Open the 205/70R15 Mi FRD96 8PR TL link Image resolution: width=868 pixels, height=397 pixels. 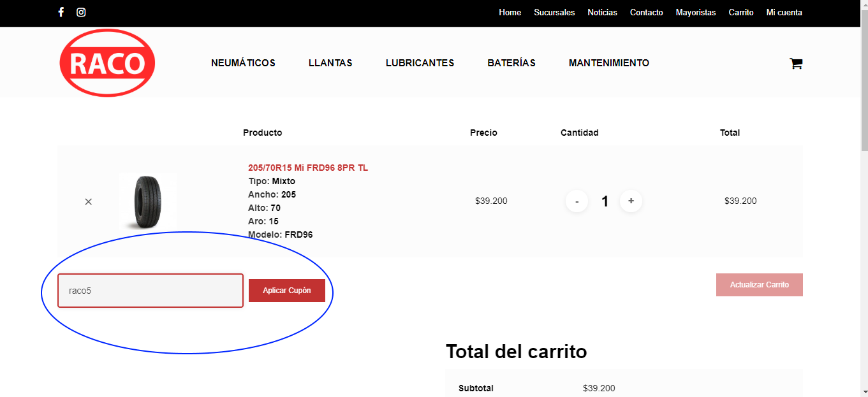point(308,168)
